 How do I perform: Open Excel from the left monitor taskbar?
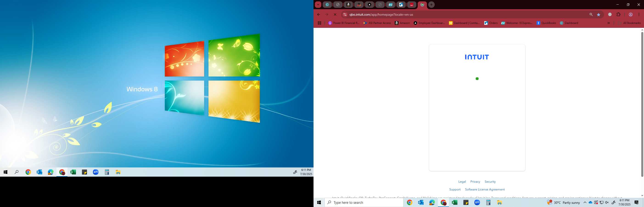(73, 172)
